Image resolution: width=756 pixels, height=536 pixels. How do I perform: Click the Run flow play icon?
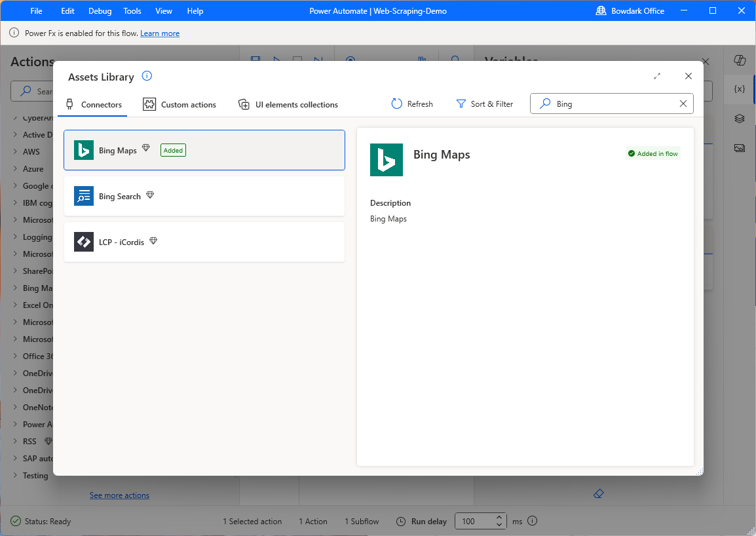pos(276,60)
